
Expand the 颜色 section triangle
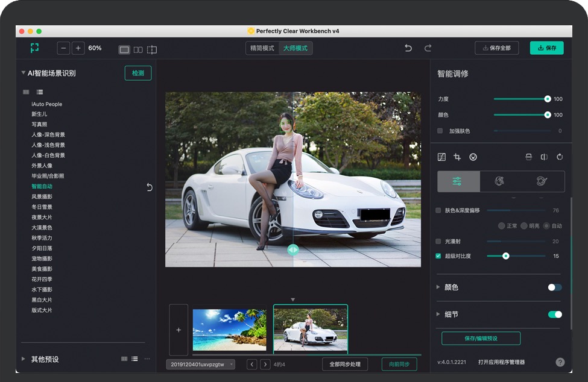(438, 287)
